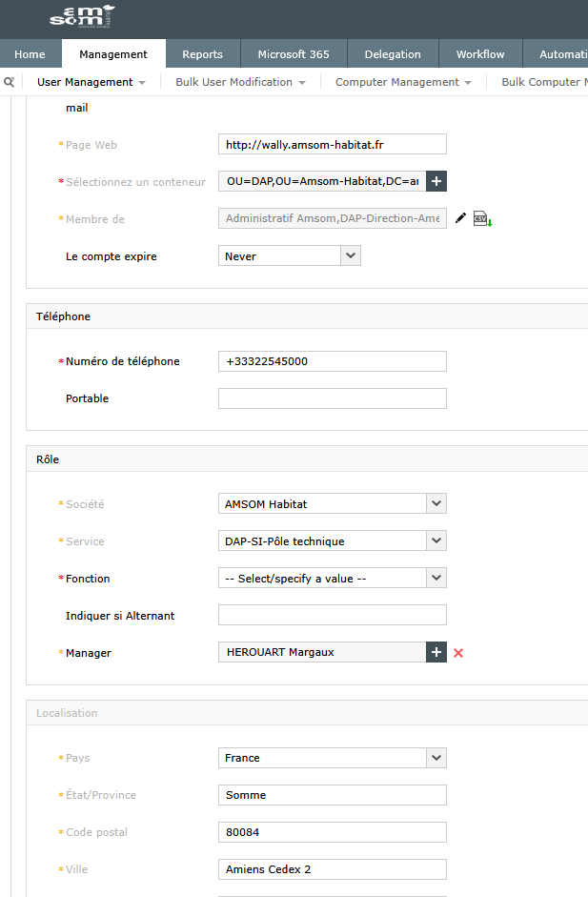Click the État/Province field

coord(333,795)
